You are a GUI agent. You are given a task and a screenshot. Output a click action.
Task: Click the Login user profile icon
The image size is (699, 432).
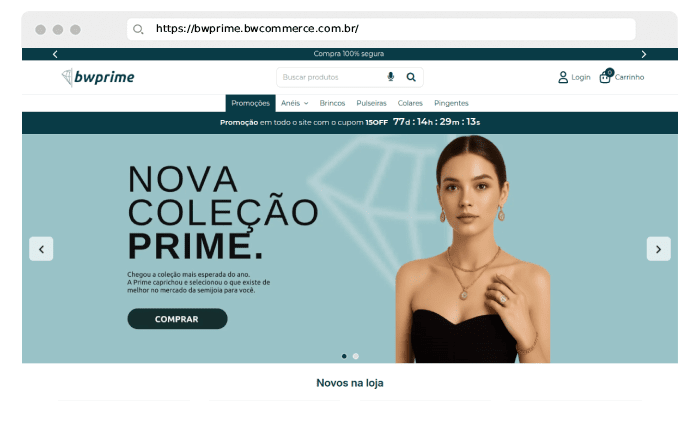[x=563, y=77]
